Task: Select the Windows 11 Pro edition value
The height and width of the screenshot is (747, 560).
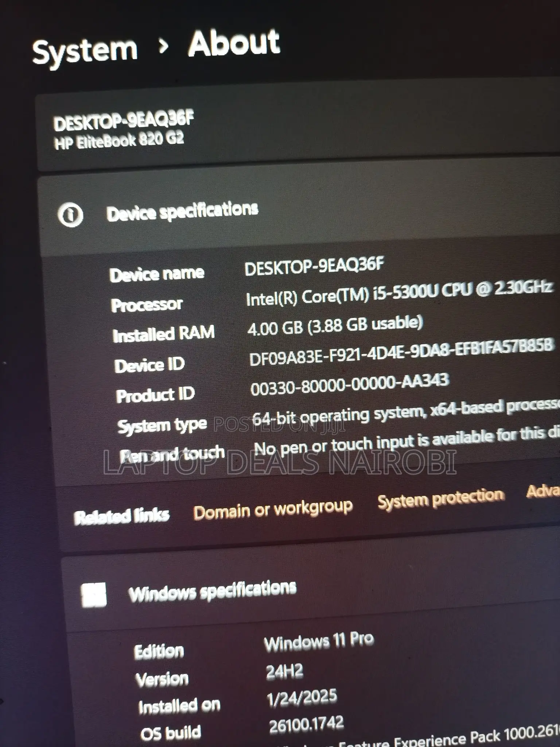Action: [319, 642]
